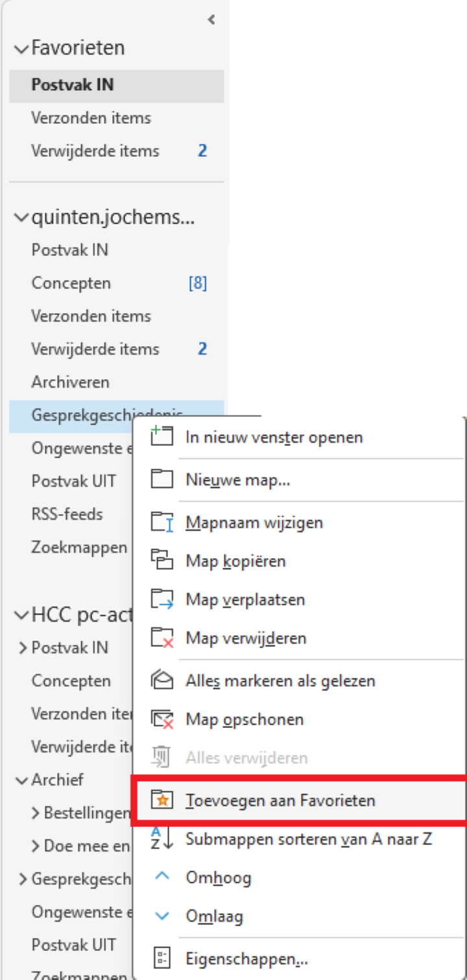
Task: Click the 'Map verplaatsen' move icon
Action: coord(162,599)
